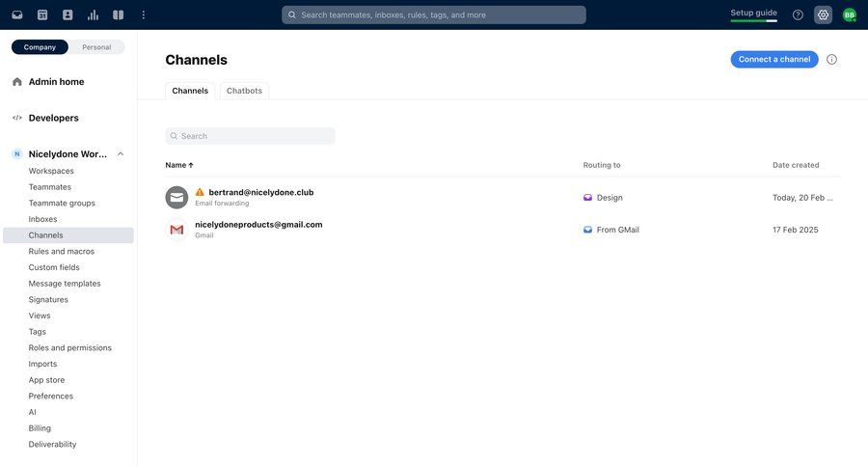Image resolution: width=868 pixels, height=467 pixels.
Task: Click the bertrand channel envelope icon
Action: click(176, 197)
